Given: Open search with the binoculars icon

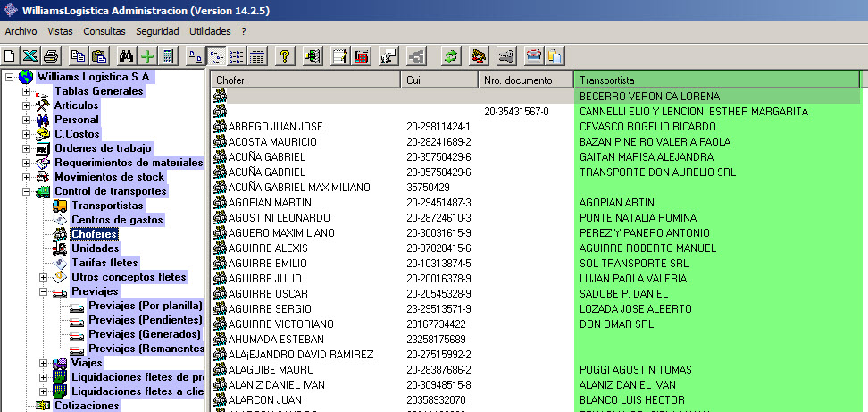Looking at the screenshot, I should pyautogui.click(x=126, y=56).
